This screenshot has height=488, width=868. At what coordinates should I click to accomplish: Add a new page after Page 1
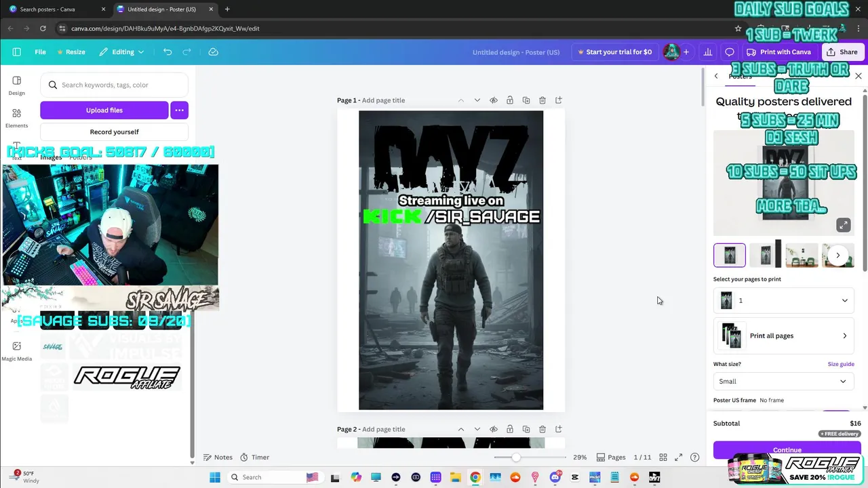click(x=559, y=100)
